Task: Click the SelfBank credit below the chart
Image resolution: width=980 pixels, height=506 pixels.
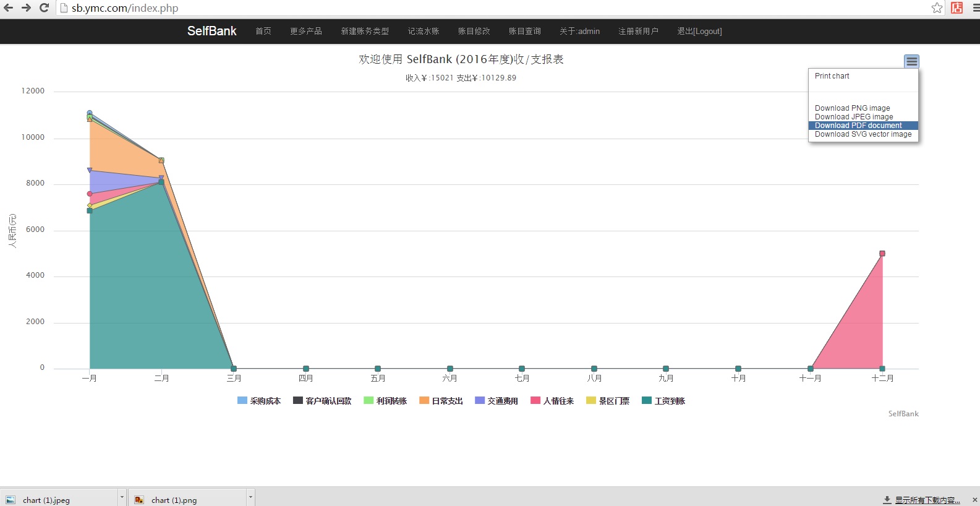Action: coord(903,414)
